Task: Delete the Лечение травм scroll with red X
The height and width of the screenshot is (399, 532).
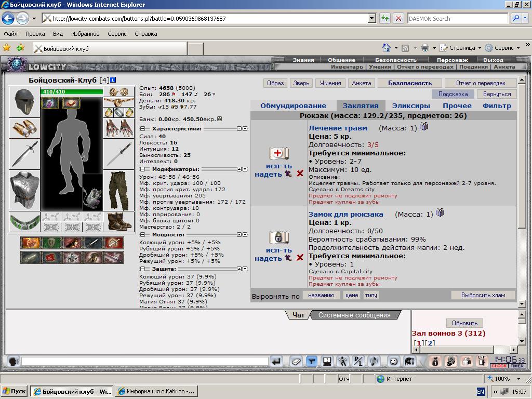Action: pyautogui.click(x=300, y=174)
